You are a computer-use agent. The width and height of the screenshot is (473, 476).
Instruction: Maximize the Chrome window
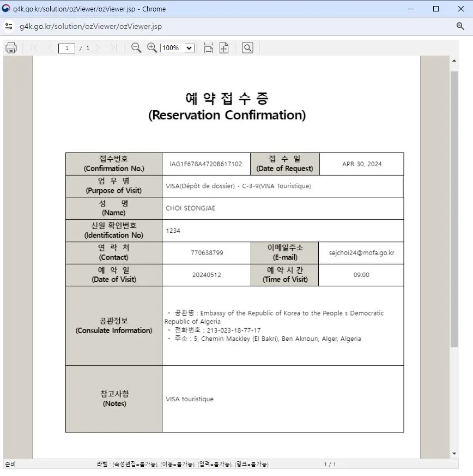click(436, 9)
